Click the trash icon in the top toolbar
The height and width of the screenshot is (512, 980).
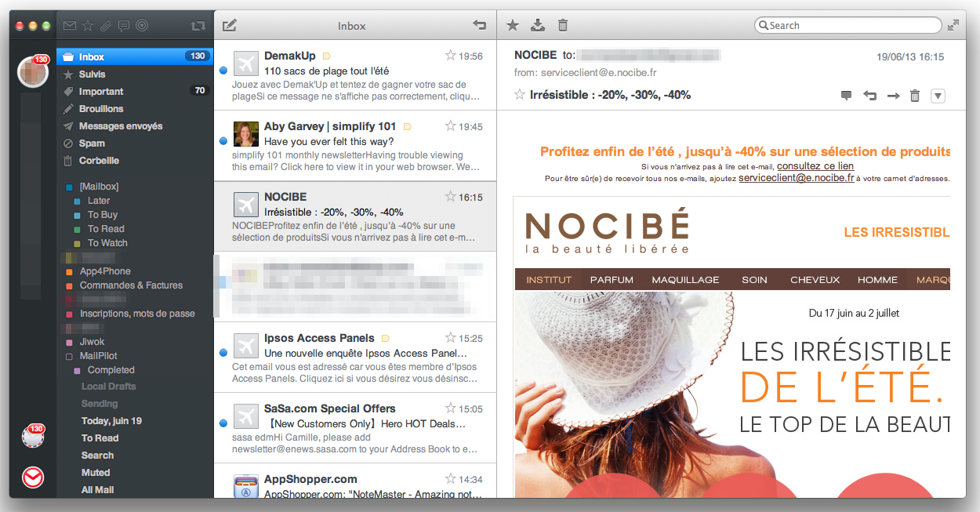point(562,26)
